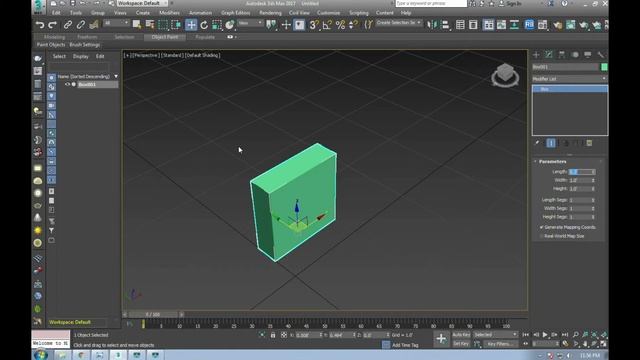This screenshot has width=640, height=360.
Task: Open the Reference Coordinate System View dropdown
Action: (x=250, y=23)
